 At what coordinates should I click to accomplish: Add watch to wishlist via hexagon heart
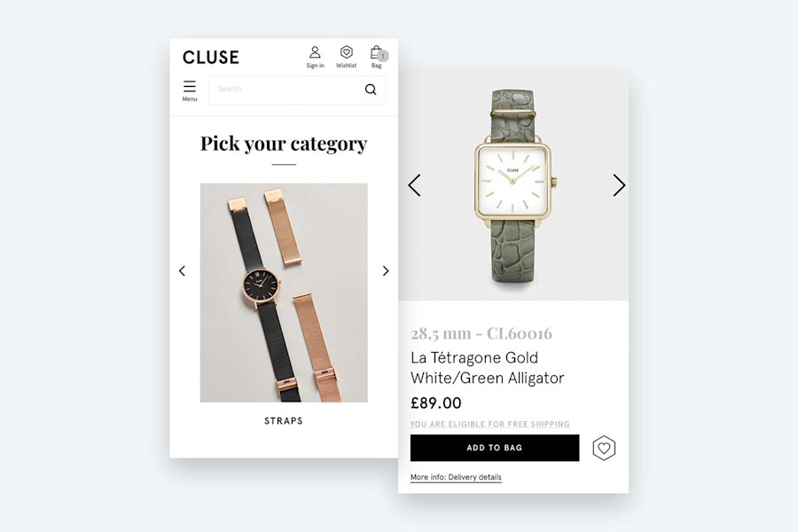(604, 448)
